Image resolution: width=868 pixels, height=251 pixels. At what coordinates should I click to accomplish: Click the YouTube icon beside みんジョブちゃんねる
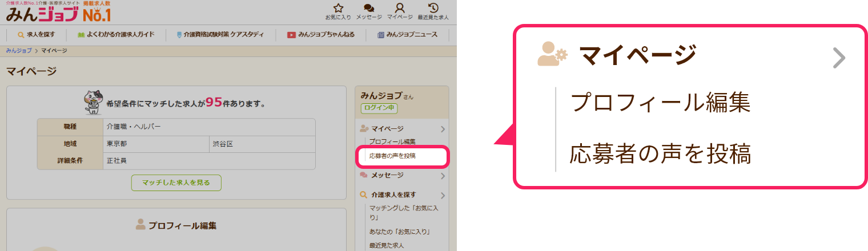coord(291,35)
